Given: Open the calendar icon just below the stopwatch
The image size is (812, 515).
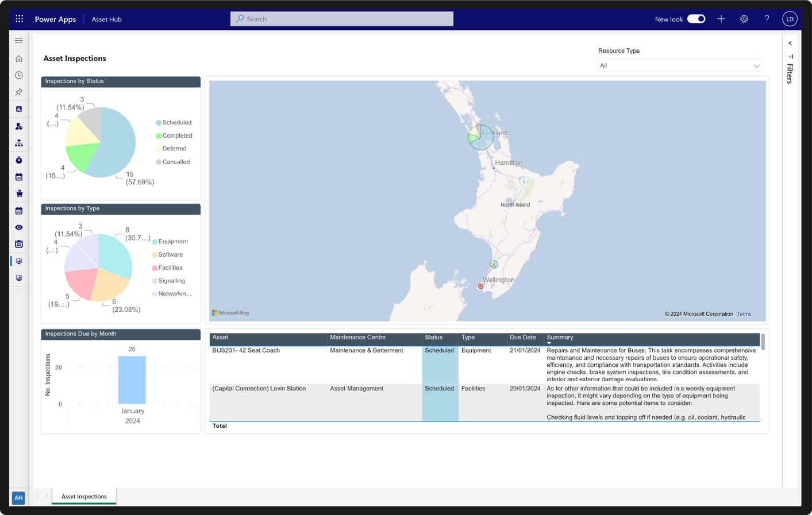Looking at the screenshot, I should pyautogui.click(x=19, y=177).
